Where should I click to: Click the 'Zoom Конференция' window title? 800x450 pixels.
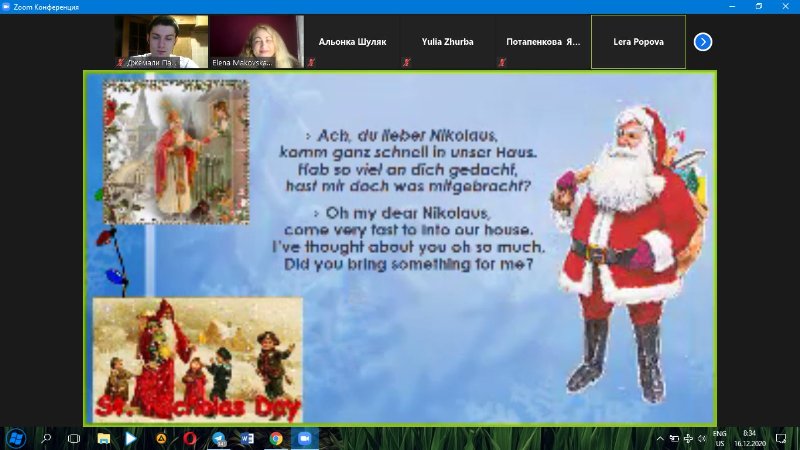46,7
